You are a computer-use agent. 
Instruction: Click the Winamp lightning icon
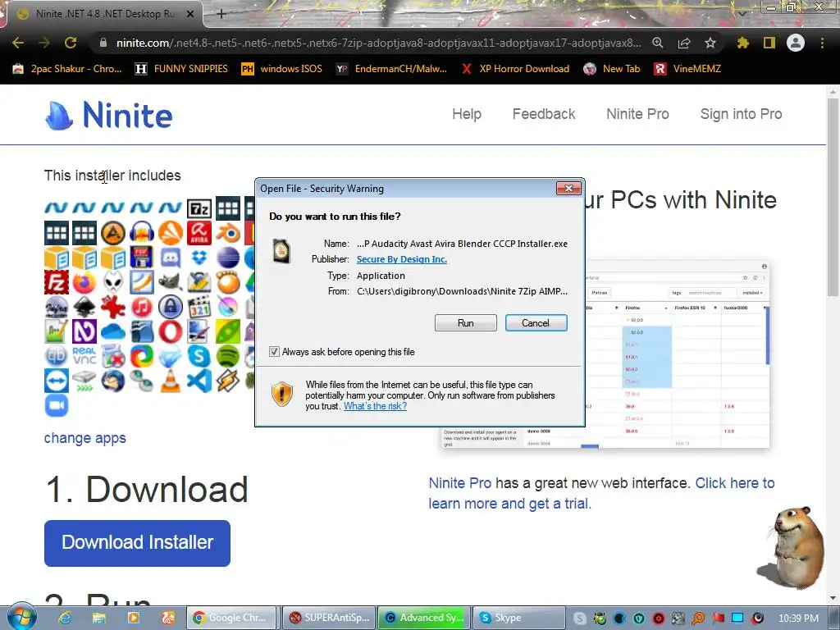228,381
